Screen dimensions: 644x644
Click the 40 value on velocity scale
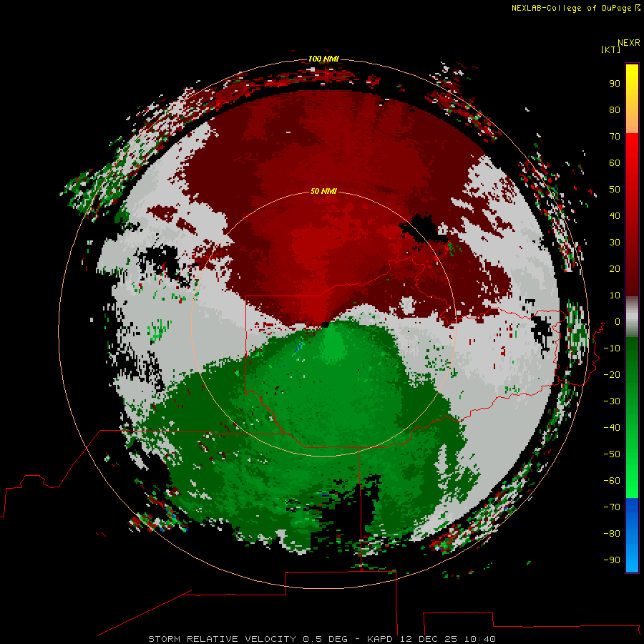click(x=615, y=215)
